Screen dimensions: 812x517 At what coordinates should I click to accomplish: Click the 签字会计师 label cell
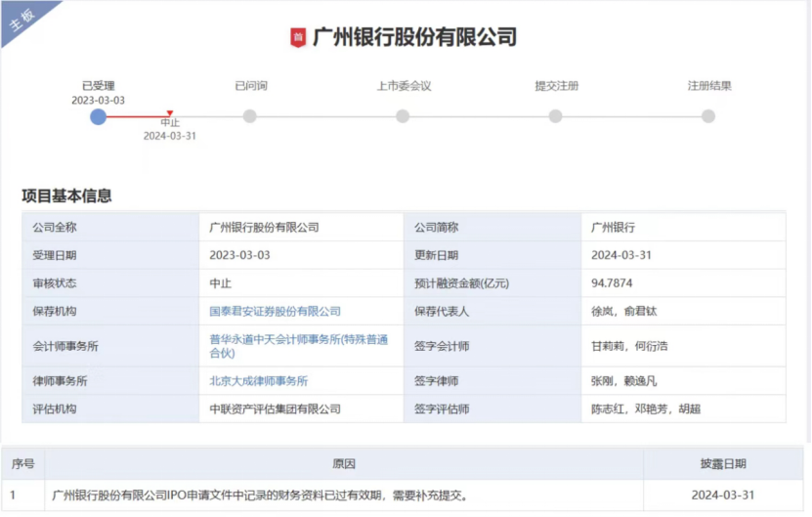492,346
